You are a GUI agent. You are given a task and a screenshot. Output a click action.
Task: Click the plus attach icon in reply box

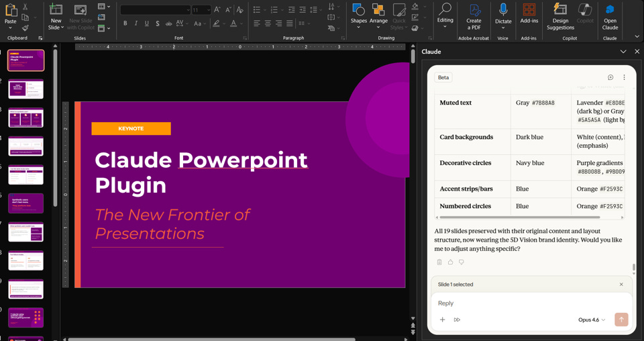(442, 320)
